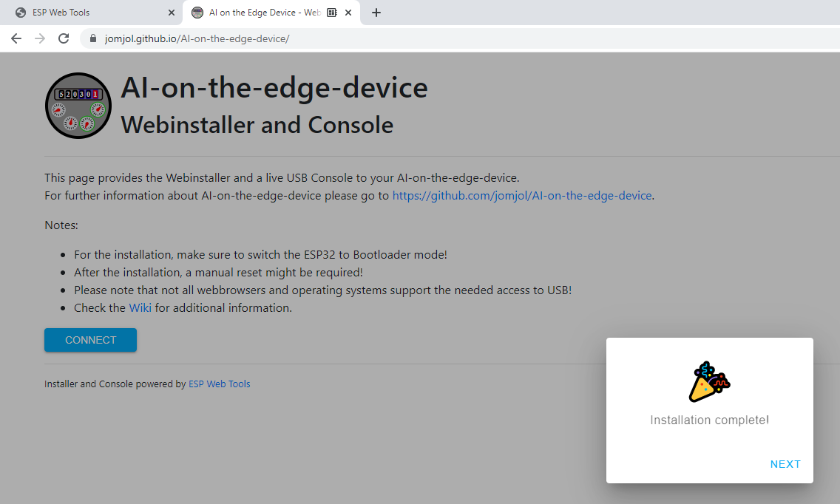Screen dimensions: 840x504
Task: Open the Wiki link in notes
Action: [x=140, y=308]
